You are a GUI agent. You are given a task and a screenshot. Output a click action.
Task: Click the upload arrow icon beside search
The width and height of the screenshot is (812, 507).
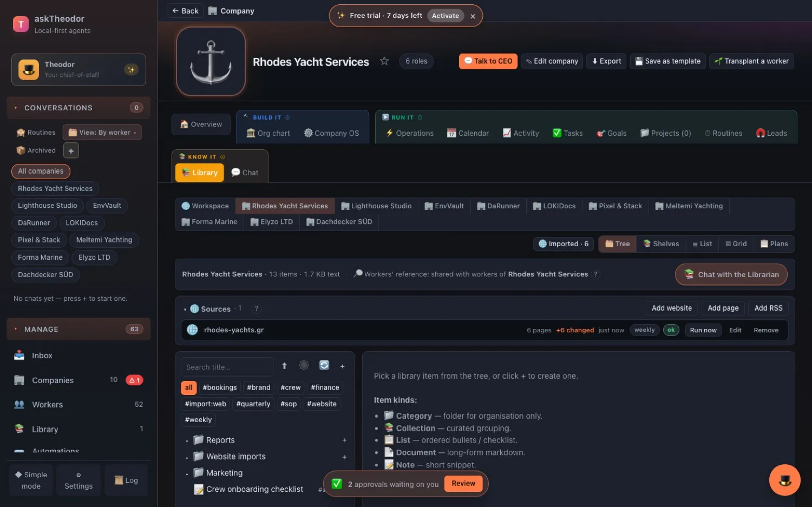(284, 366)
